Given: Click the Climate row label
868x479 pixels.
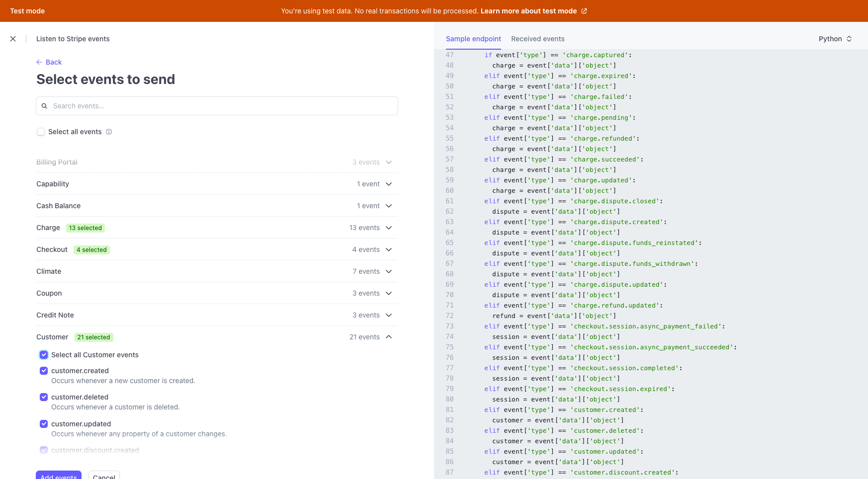Looking at the screenshot, I should click(x=49, y=271).
